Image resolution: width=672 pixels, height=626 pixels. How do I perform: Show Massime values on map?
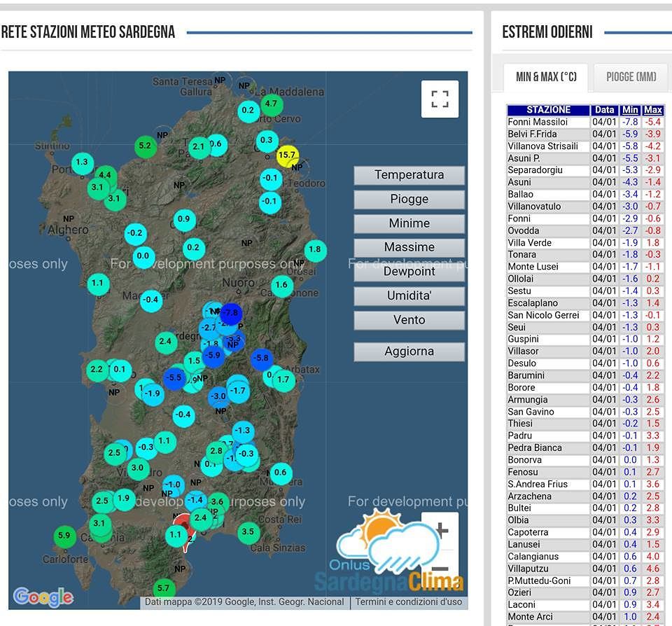coord(409,247)
